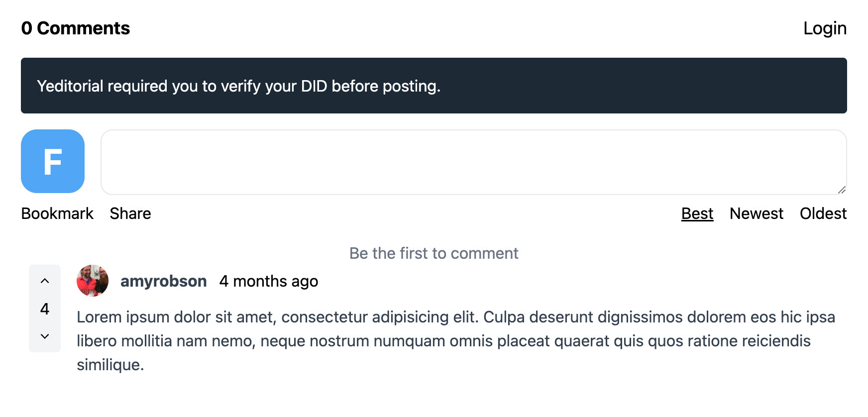Click the '4 months ago' timestamp

pos(269,281)
